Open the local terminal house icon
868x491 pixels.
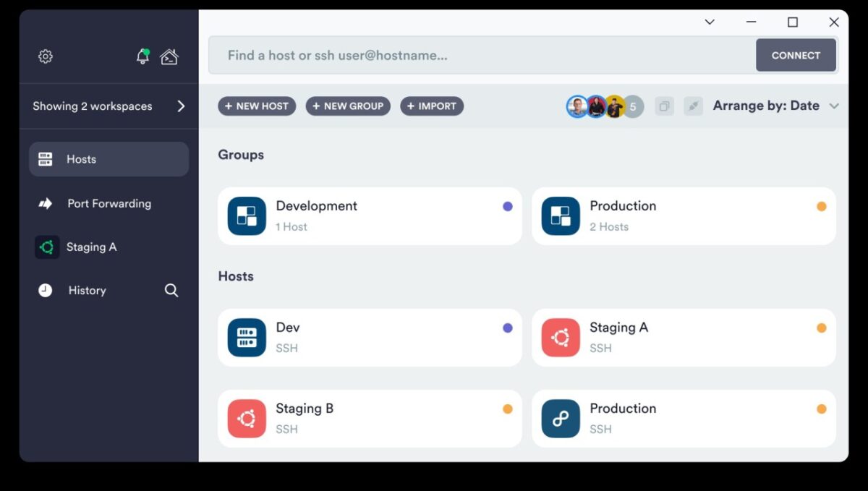pyautogui.click(x=169, y=56)
